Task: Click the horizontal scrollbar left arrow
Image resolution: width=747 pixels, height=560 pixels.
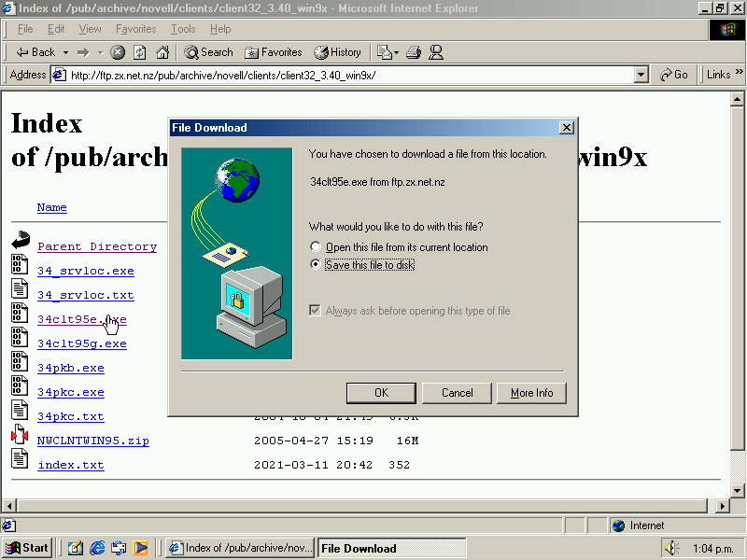Action: (x=9, y=506)
